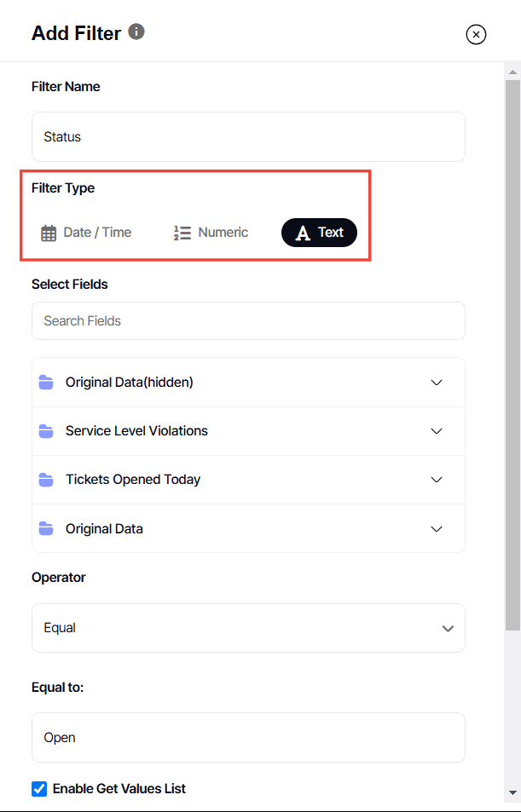
Task: Click the Tickets Opened Today folder icon
Action: click(x=46, y=480)
